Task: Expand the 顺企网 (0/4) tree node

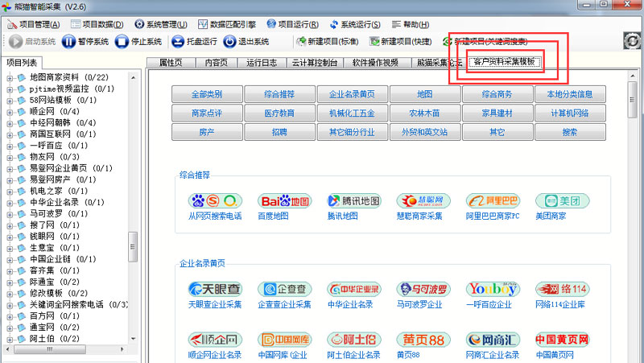Action: [x=10, y=112]
